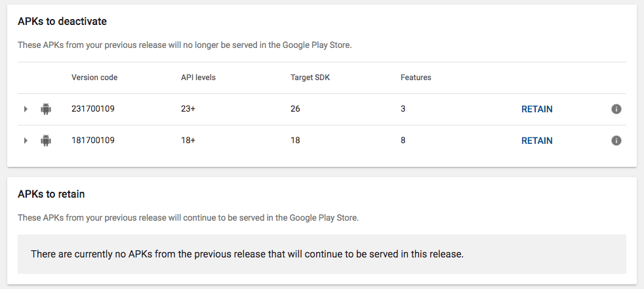
Task: Click the 23+ API level value
Action: pos(188,109)
